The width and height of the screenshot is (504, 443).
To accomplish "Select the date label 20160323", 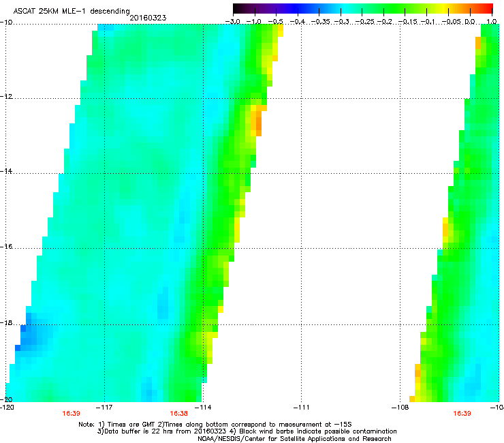I will [148, 18].
